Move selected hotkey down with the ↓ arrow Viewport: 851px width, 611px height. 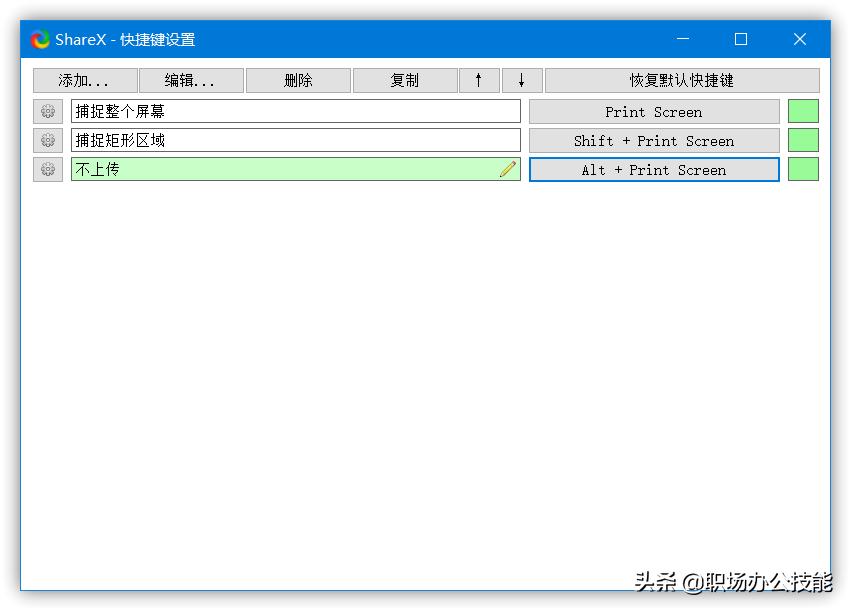click(x=521, y=80)
